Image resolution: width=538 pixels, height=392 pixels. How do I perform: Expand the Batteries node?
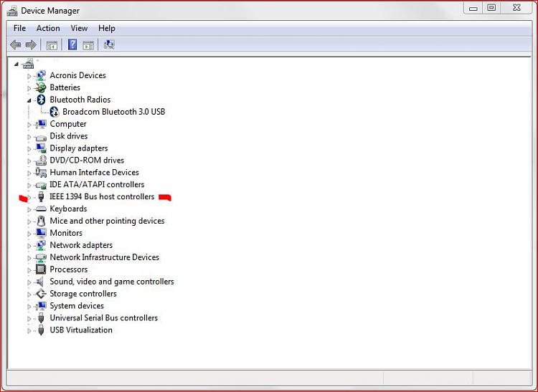coord(29,88)
